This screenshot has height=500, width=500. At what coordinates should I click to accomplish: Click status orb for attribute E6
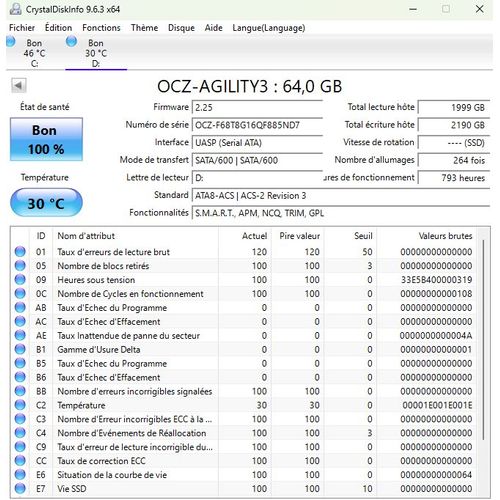(20, 475)
